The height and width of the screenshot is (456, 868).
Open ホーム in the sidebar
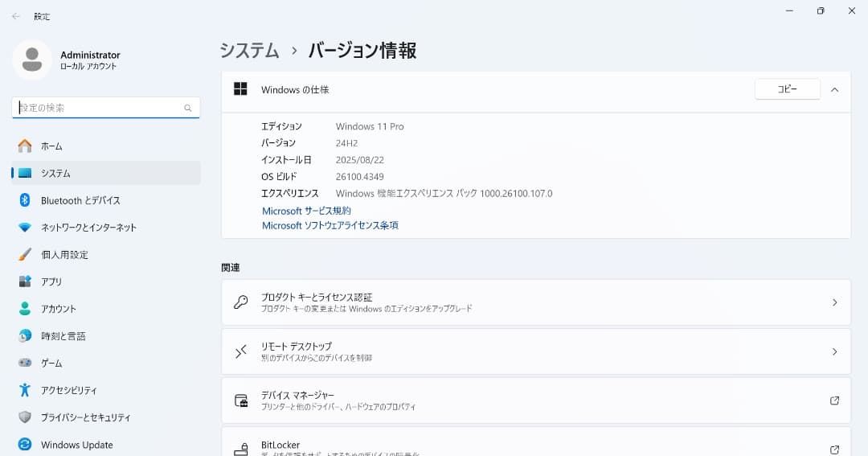tap(106, 146)
